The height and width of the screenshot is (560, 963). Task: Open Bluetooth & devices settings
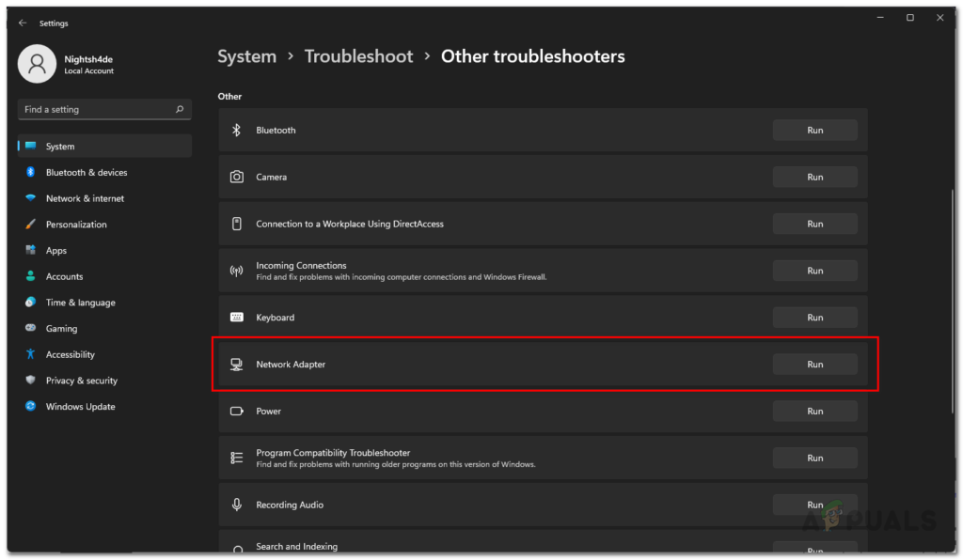point(86,173)
